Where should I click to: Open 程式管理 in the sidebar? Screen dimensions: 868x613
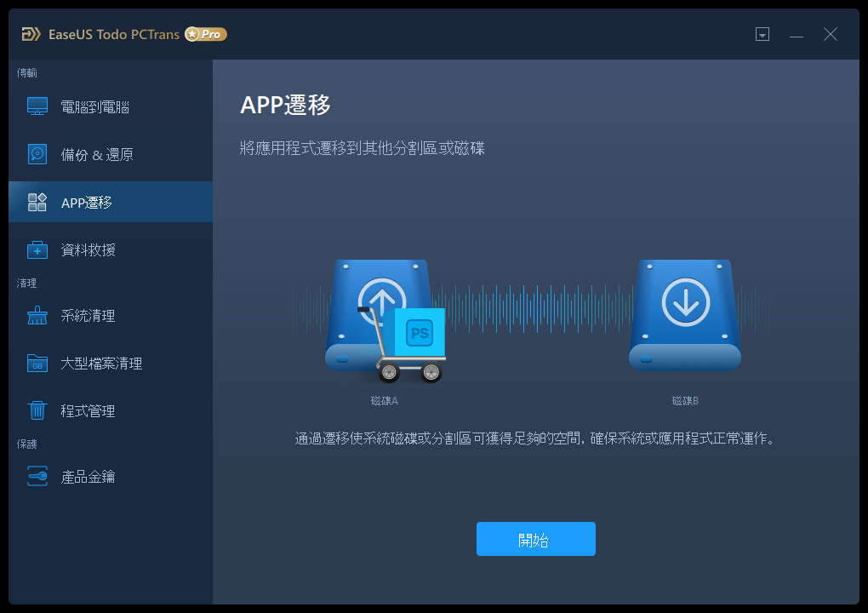click(x=111, y=411)
